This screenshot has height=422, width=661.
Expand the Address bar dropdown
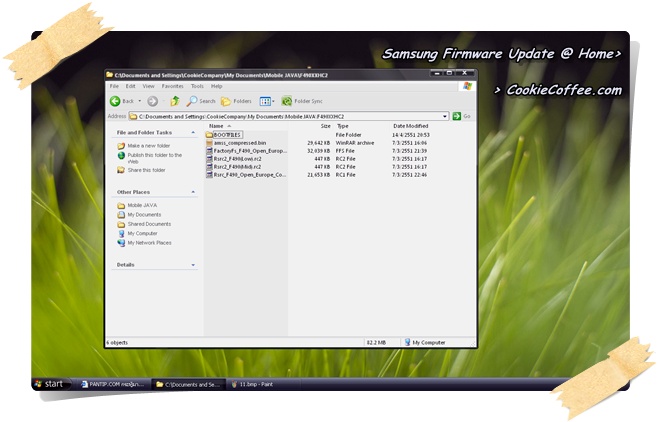(x=445, y=116)
